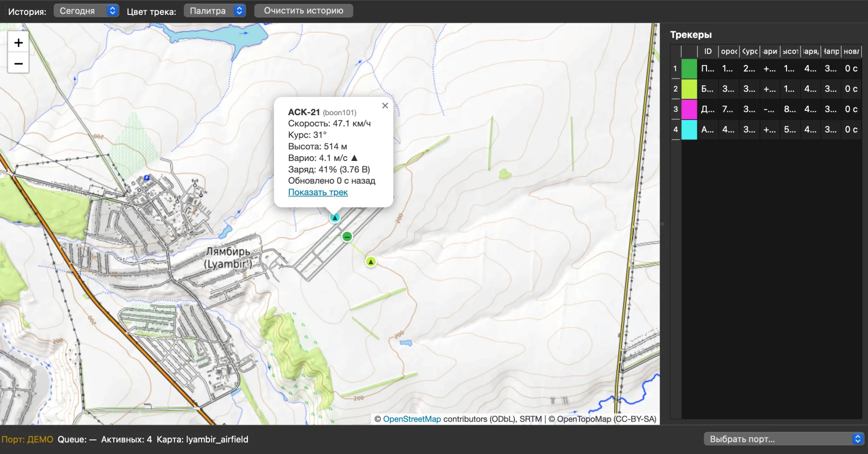Sort trackers by ID column header
The image size is (868, 454).
point(707,51)
